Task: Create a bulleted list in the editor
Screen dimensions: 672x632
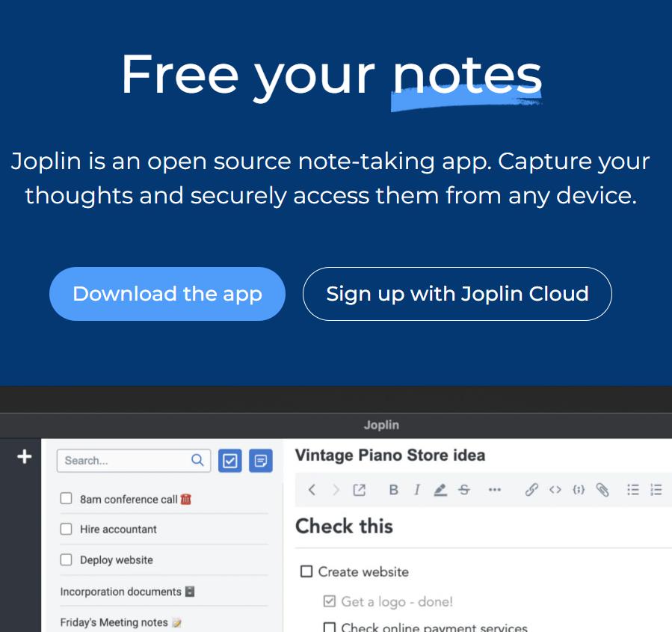Action: tap(632, 490)
